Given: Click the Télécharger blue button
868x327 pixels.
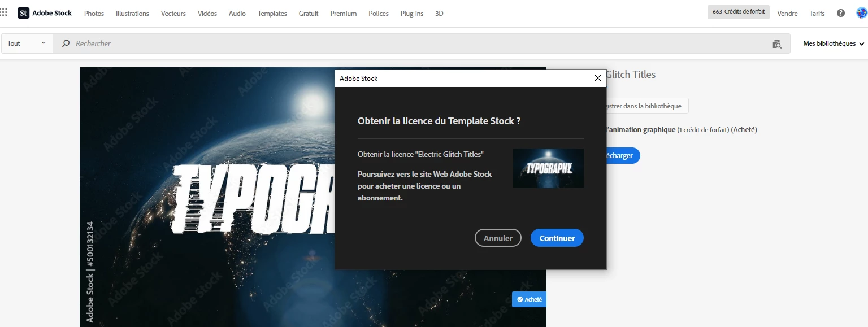Looking at the screenshot, I should pos(623,156).
